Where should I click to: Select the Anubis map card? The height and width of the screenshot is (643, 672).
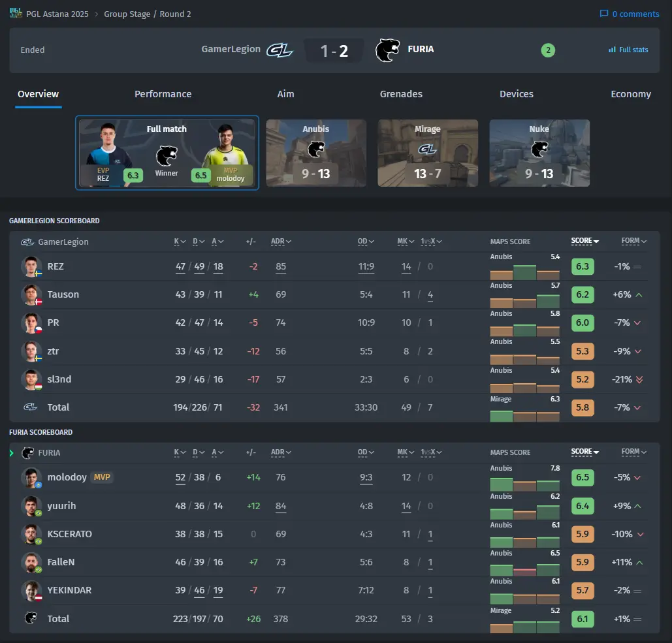pyautogui.click(x=316, y=153)
